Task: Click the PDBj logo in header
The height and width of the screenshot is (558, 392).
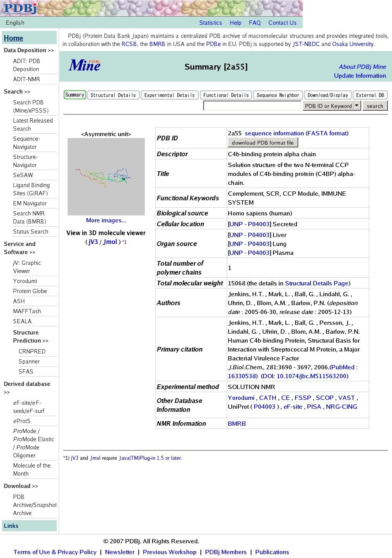Action: click(x=20, y=8)
